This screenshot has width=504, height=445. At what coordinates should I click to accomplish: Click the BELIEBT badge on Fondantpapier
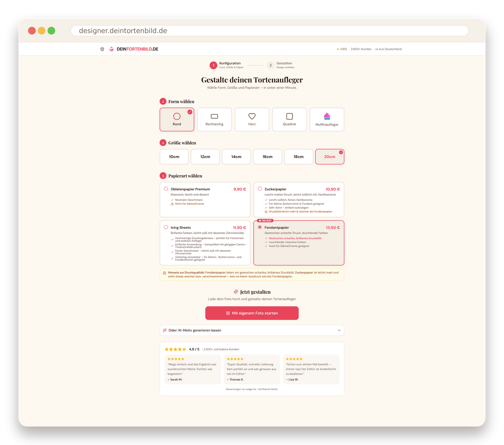[x=265, y=221]
